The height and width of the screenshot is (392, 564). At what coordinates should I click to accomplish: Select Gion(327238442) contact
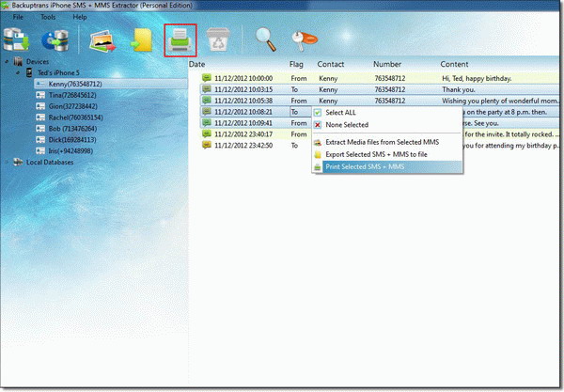(72, 106)
